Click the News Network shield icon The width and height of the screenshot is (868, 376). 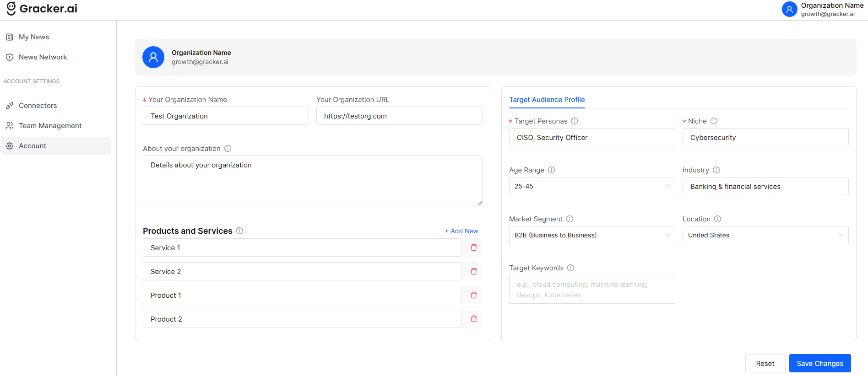pyautogui.click(x=10, y=57)
